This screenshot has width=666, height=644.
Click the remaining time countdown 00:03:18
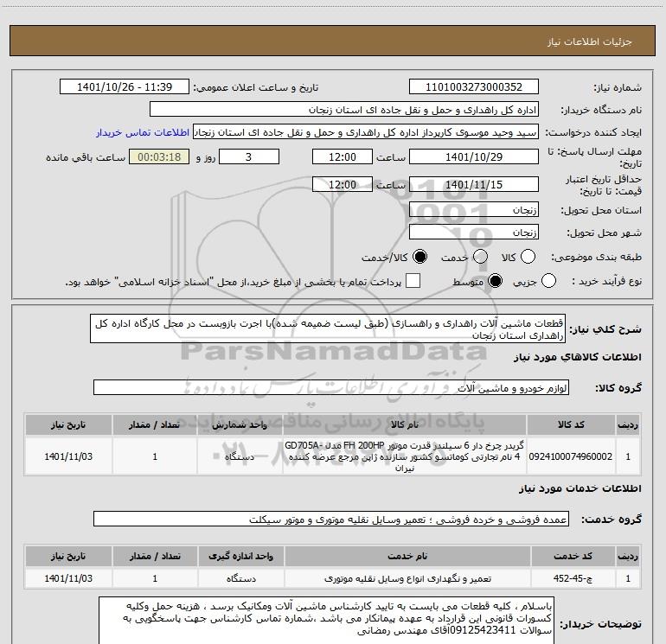[x=159, y=156]
